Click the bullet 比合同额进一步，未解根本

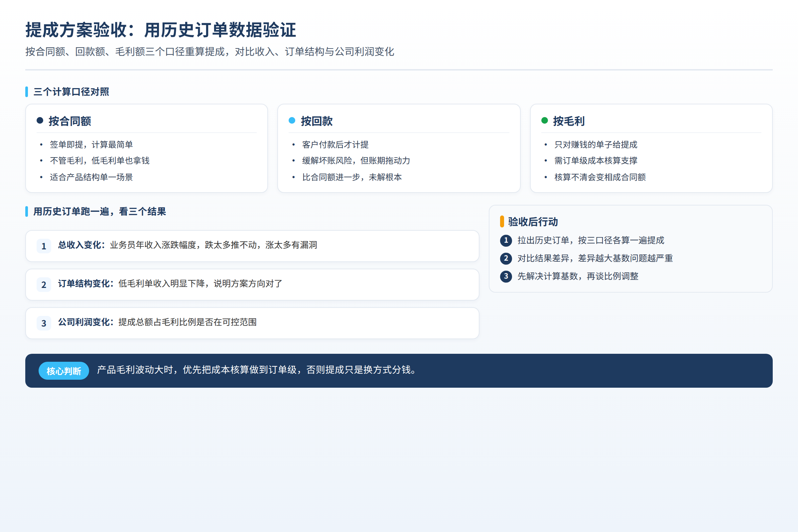click(x=352, y=177)
